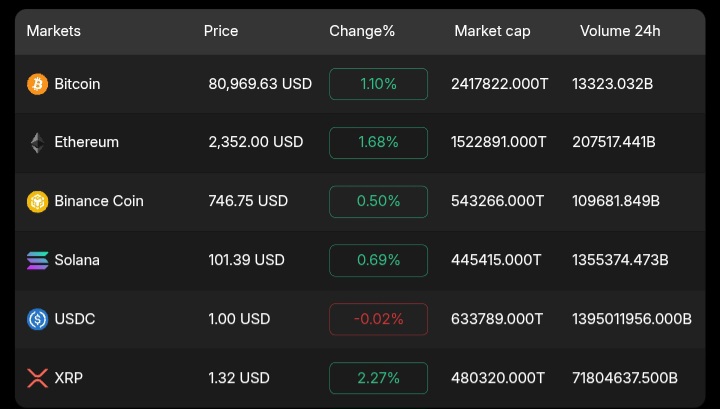Screen dimensions: 720x409
Task: Sort by the Volume 24h header
Action: pyautogui.click(x=620, y=31)
